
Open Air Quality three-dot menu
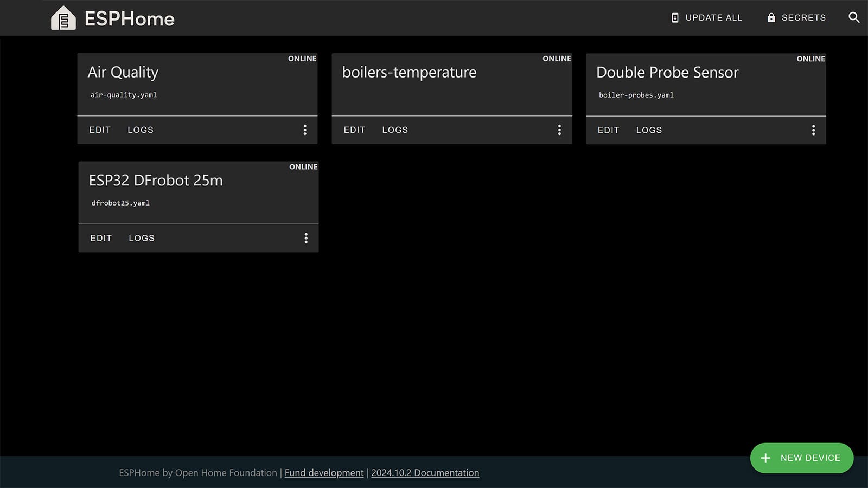305,130
